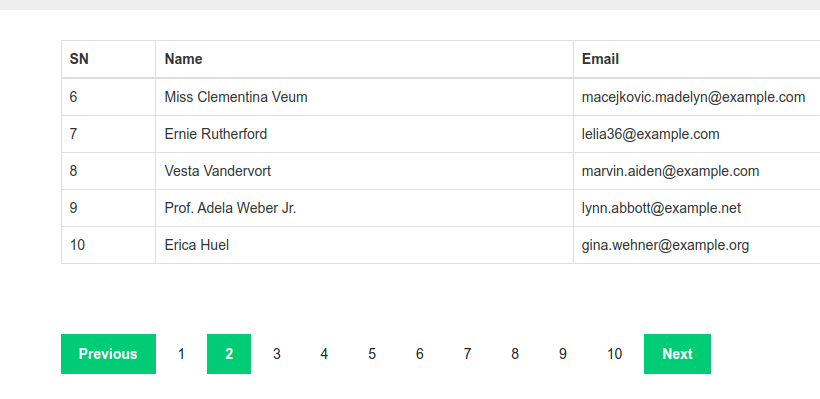Viewport: 820px width, 399px height.
Task: Go to page 10 in pagination
Action: point(614,354)
